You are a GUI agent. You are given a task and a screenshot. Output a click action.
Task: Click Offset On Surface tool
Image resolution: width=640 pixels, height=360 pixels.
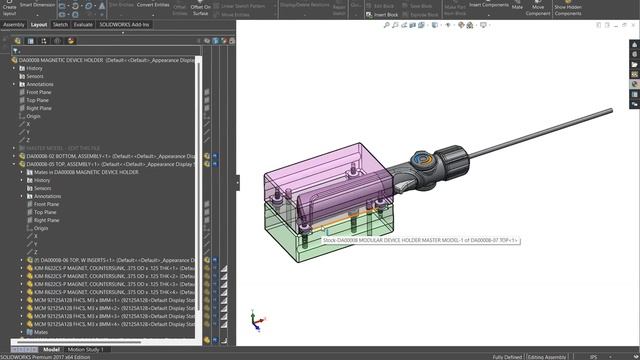point(200,8)
